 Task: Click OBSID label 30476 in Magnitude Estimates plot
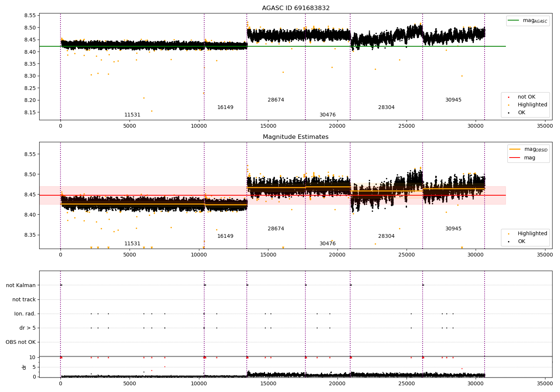click(327, 243)
